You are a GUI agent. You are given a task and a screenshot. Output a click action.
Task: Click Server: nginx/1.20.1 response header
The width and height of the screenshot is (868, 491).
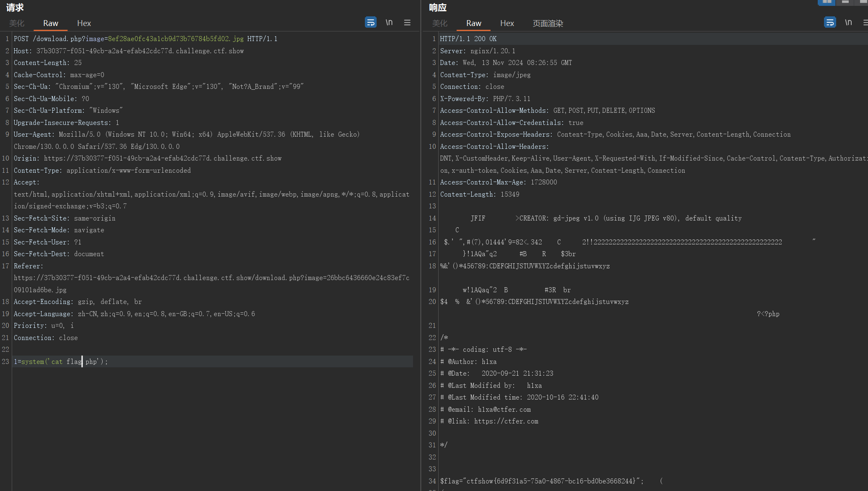(478, 51)
